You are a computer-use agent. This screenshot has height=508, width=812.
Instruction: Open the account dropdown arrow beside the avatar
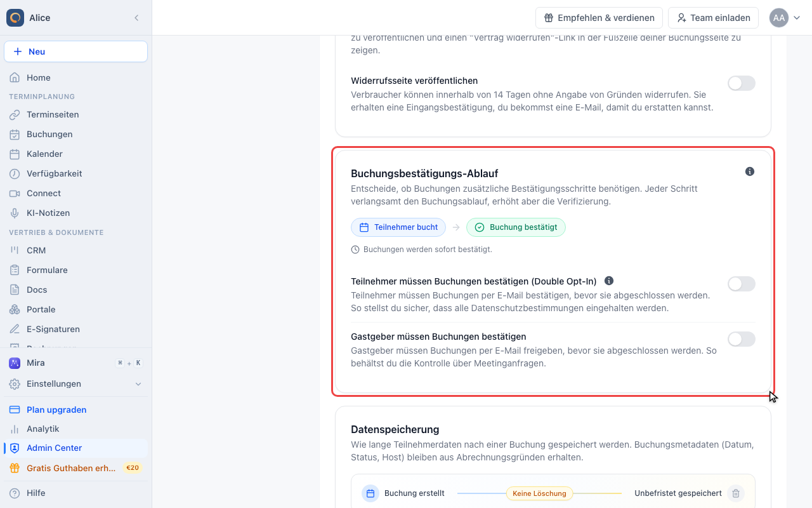click(x=797, y=18)
